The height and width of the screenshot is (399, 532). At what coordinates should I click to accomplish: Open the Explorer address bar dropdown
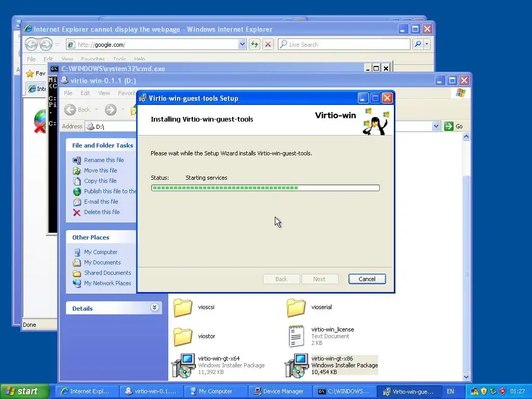coord(436,127)
